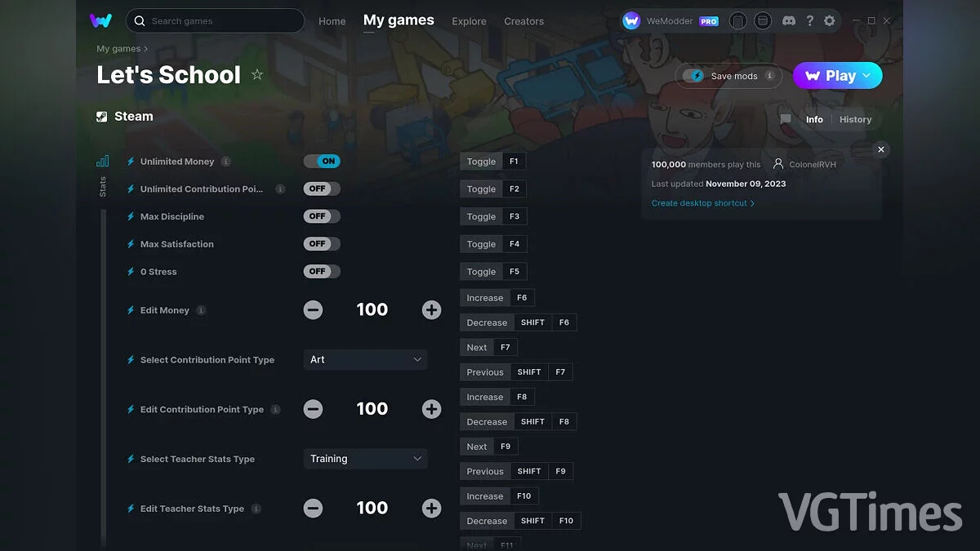Click the WeMod logo icon
The width and height of the screenshot is (980, 551).
tap(100, 20)
